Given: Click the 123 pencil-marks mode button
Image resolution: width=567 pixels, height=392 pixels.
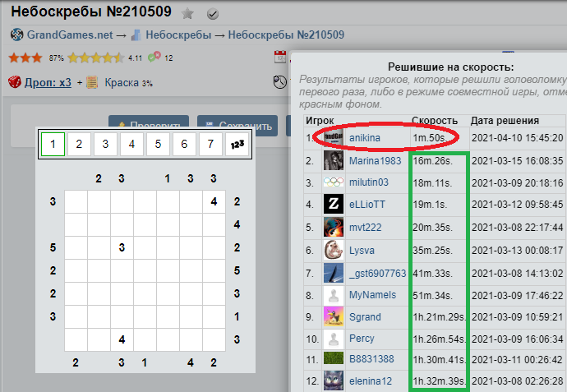Looking at the screenshot, I should (x=237, y=145).
